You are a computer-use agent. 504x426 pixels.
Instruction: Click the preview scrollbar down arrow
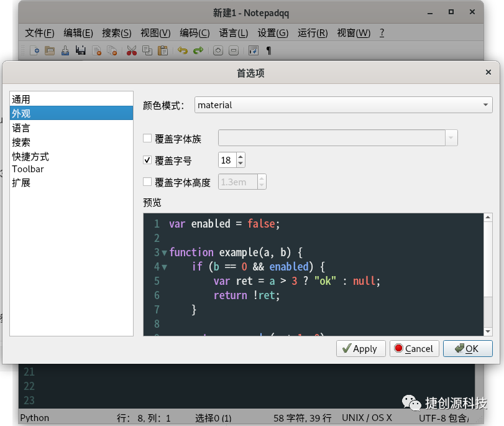(x=488, y=331)
